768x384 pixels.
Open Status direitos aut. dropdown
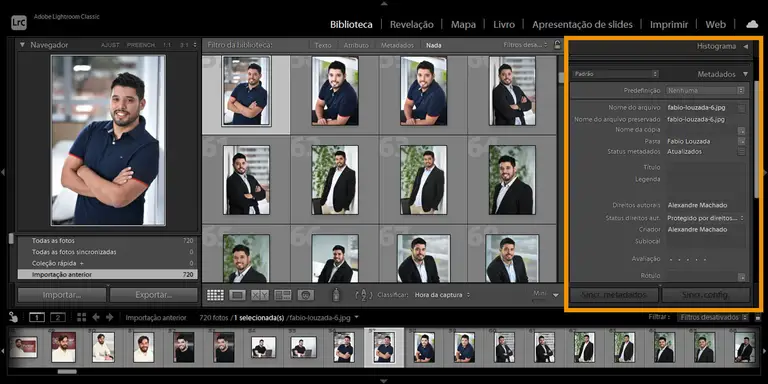tap(706, 218)
